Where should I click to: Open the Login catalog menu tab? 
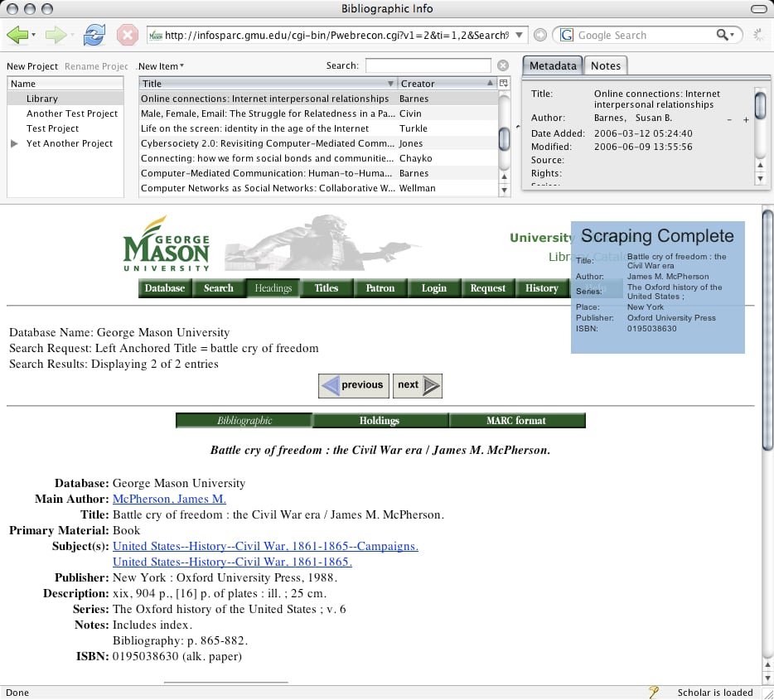[x=434, y=288]
